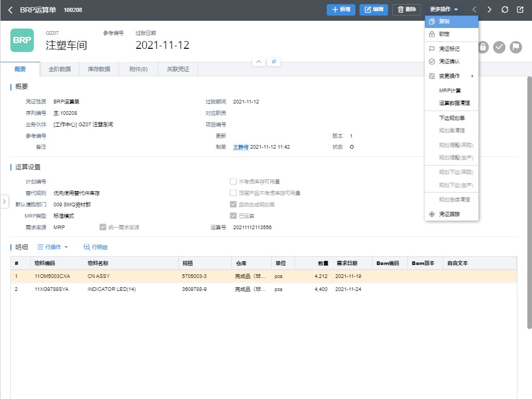
Task: Select 规划调整(生产) menu item
Action: [451, 158]
